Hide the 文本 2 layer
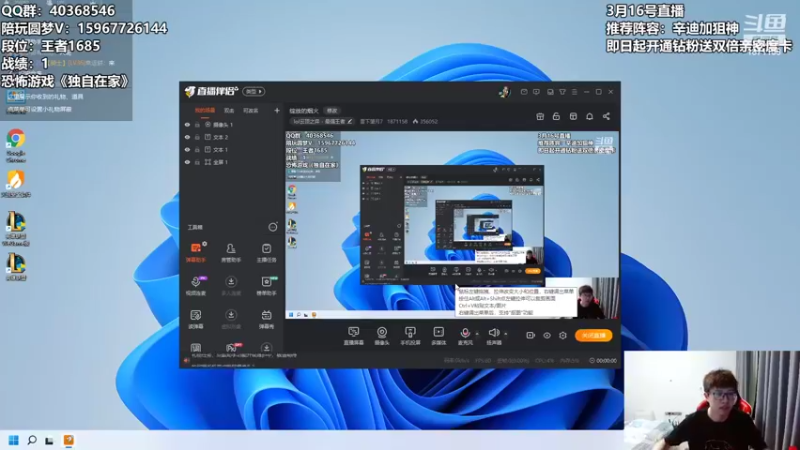Screen dimensions: 800x450 187,137
